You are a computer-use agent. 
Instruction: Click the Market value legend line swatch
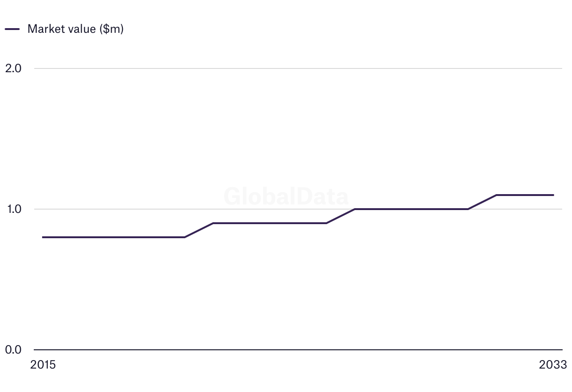pyautogui.click(x=12, y=29)
